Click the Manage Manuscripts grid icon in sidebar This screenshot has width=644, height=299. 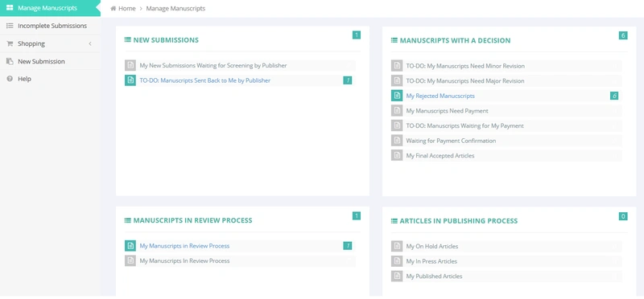[x=10, y=8]
